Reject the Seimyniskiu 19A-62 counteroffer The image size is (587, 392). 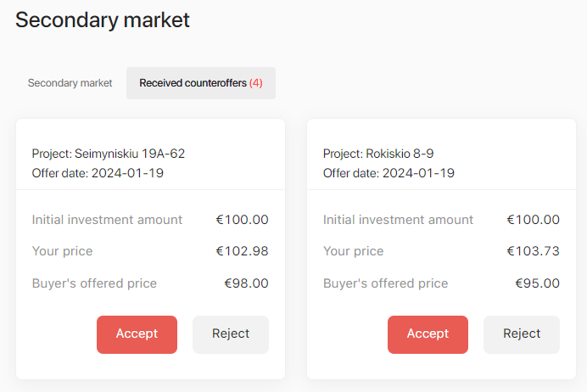click(x=231, y=334)
